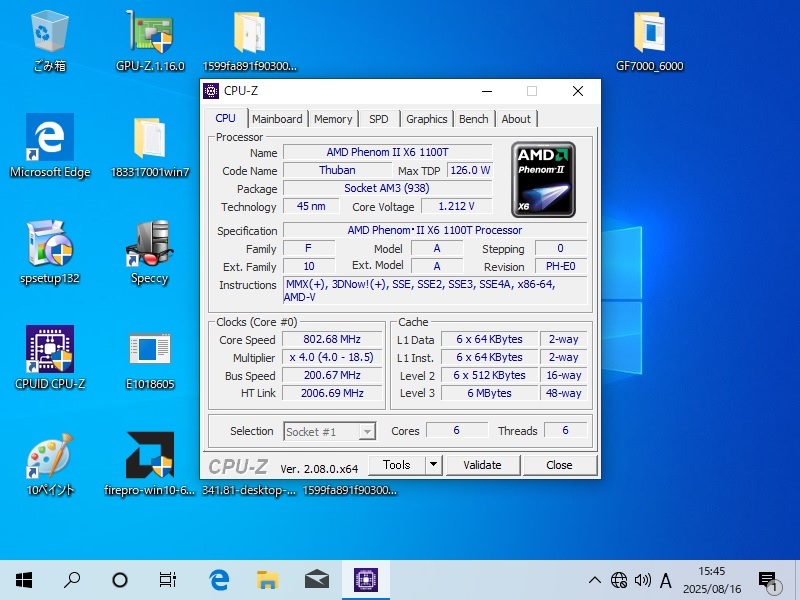Viewport: 800px width, 600px height.
Task: Open the notification center icon
Action: (x=769, y=581)
